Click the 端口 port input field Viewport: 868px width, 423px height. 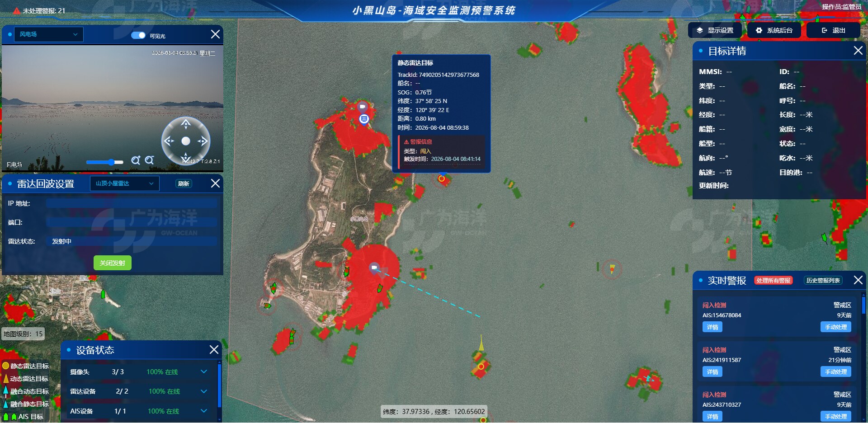coord(132,222)
